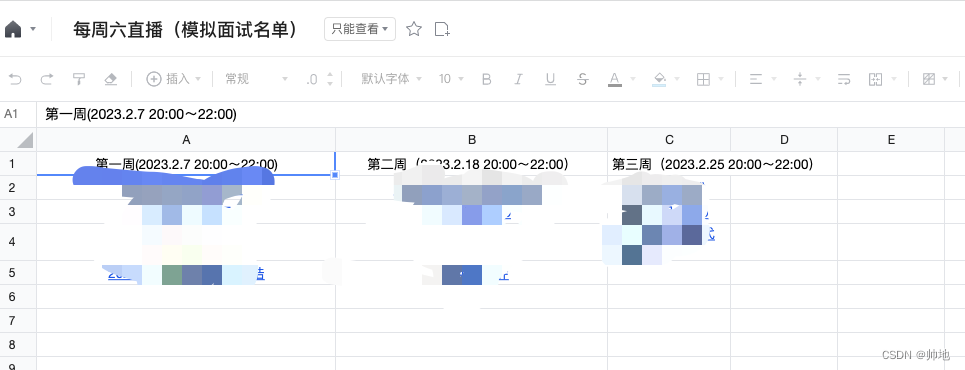Viewport: 965px width, 370px height.
Task: Select column B header
Action: point(471,140)
